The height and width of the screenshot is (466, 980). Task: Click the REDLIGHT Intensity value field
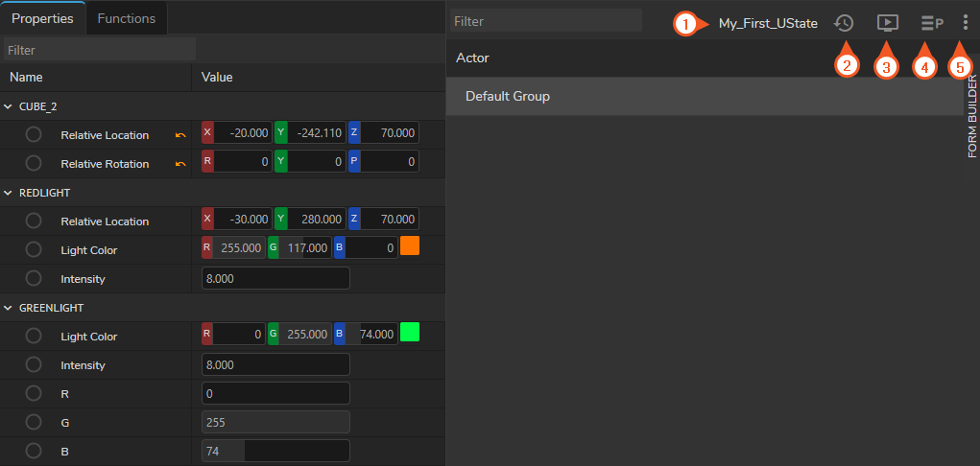(275, 279)
